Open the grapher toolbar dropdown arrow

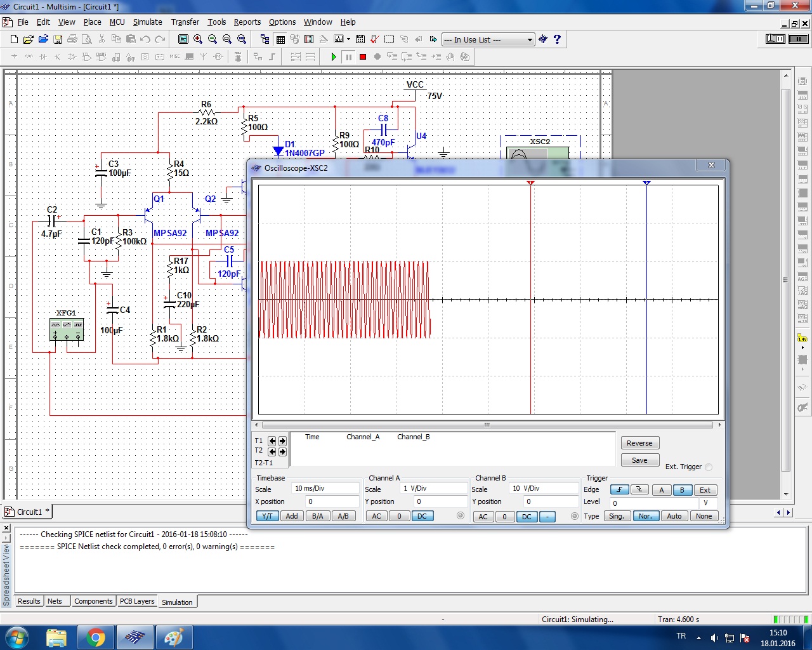[x=348, y=39]
